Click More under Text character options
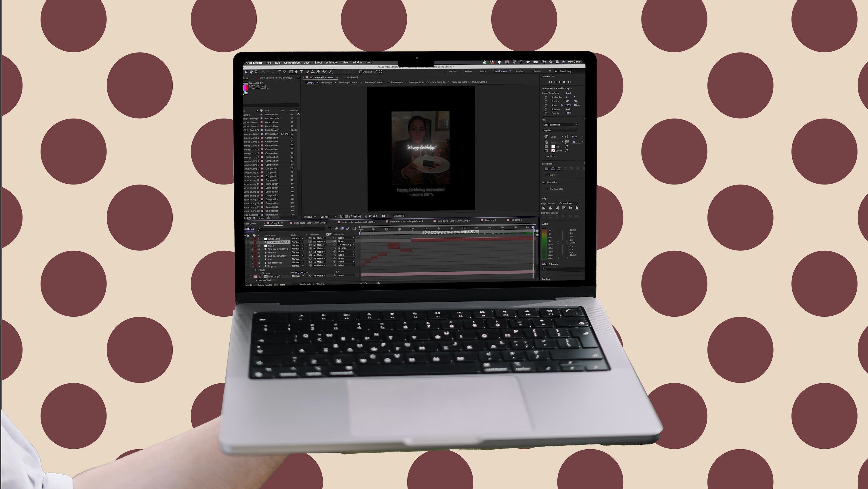The image size is (868, 489). pyautogui.click(x=550, y=156)
